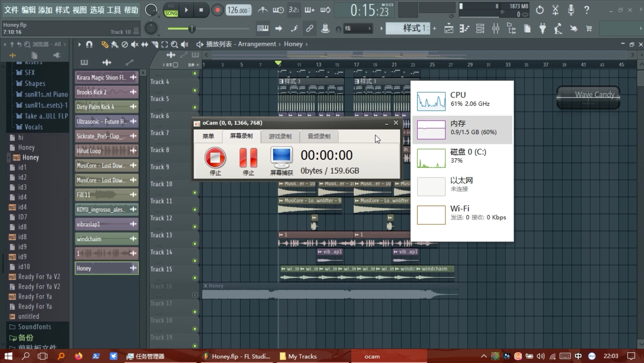644x363 pixels.
Task: Select the playlist zoom magnifier tool
Action: 174,44
